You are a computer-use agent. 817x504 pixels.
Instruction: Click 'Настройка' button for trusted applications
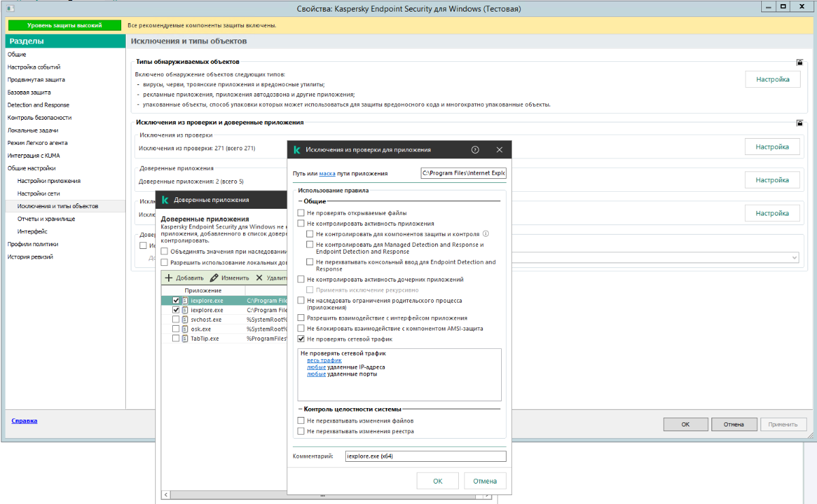[x=772, y=180]
